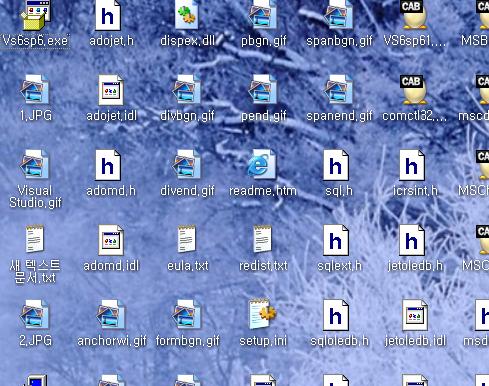Screen dimensions: 489x386
Task: Click the VS6sp61 CAB archive icon
Action: [414, 15]
